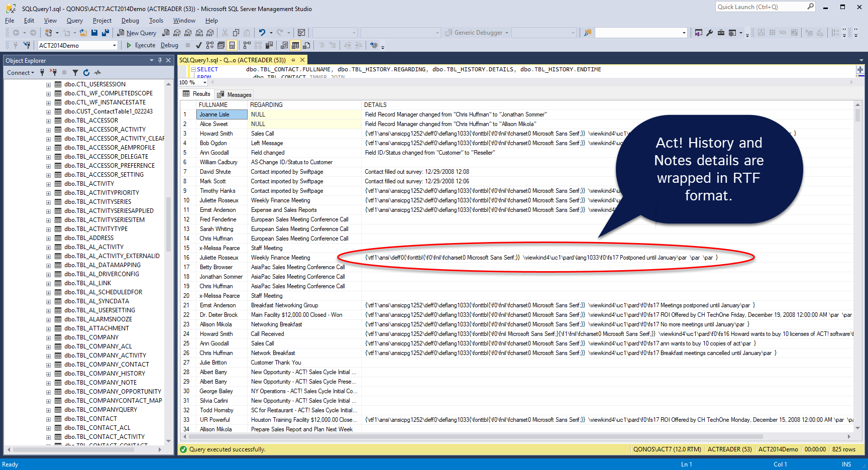Open the Query menu
The image size is (868, 470).
click(x=75, y=21)
